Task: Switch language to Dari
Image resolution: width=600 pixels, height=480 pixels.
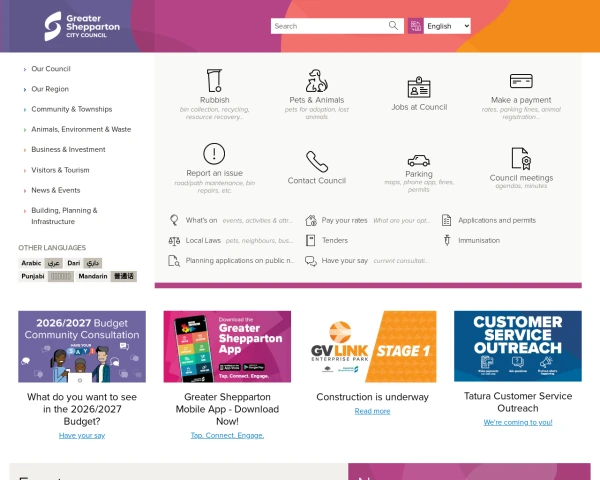Action: [x=83, y=263]
